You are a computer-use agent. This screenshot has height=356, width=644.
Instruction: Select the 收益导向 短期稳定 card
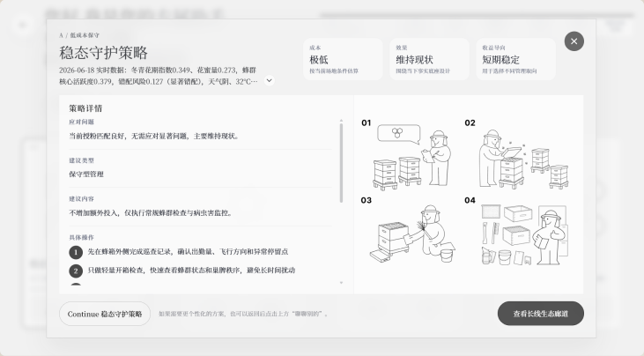pyautogui.click(x=516, y=59)
